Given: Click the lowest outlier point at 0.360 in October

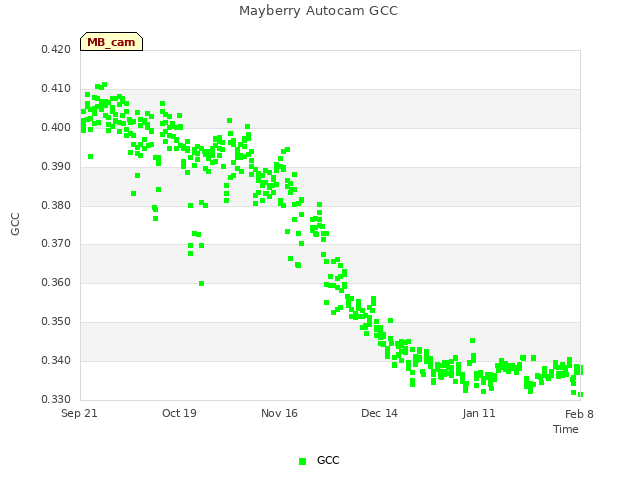Looking at the screenshot, I should [x=201, y=283].
